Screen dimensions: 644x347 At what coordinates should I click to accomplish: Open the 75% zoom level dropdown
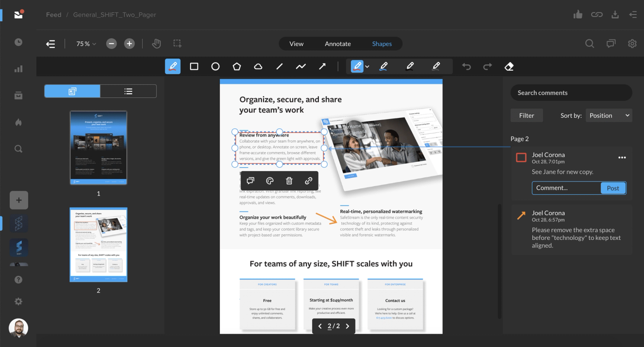tap(86, 44)
